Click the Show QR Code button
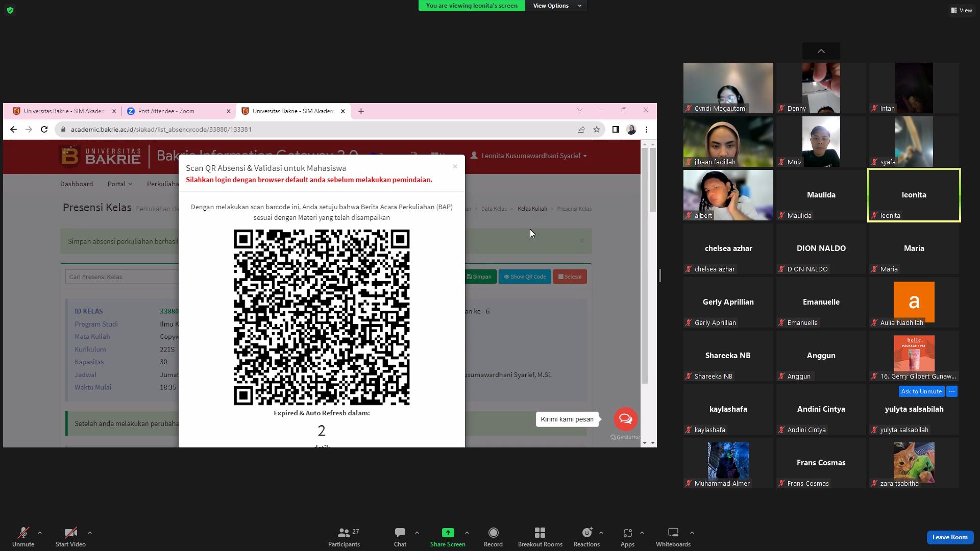The height and width of the screenshot is (551, 980). [x=525, y=277]
